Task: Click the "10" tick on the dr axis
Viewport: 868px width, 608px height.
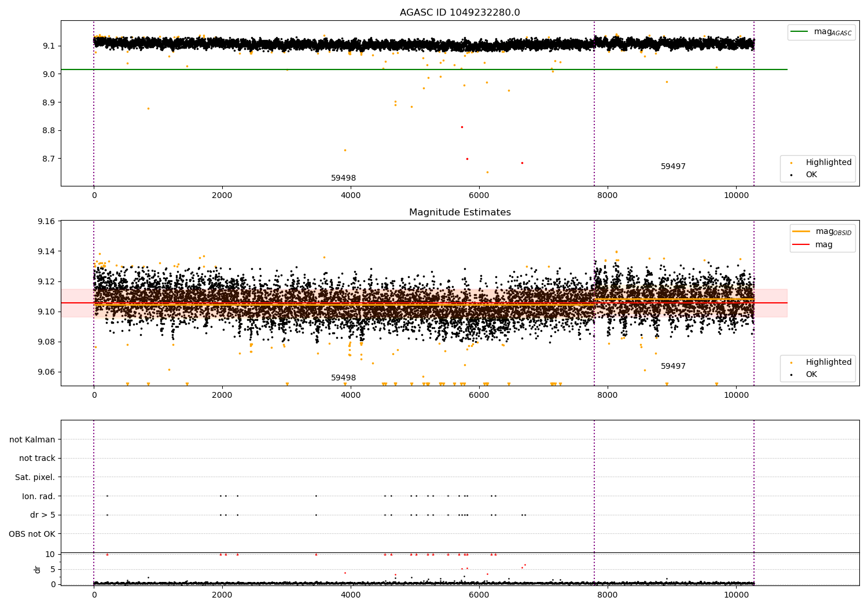Action: tap(50, 554)
